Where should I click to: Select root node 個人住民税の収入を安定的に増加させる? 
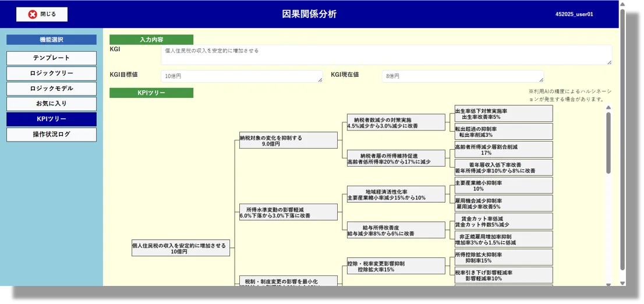[x=181, y=248]
